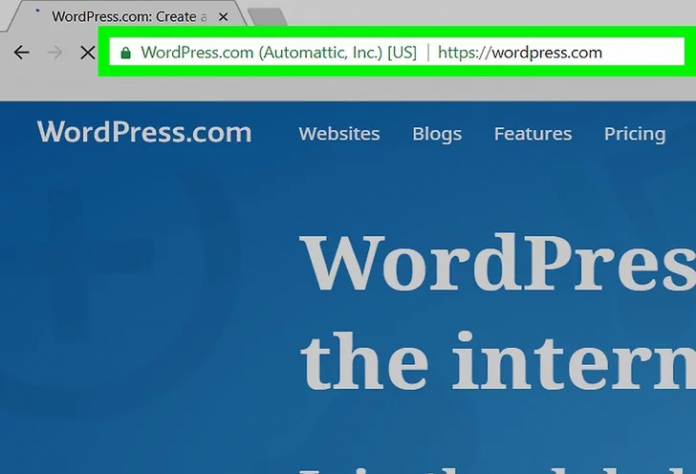Stop page loading with the X button
Image resolution: width=696 pixels, height=474 pixels.
pyautogui.click(x=87, y=52)
